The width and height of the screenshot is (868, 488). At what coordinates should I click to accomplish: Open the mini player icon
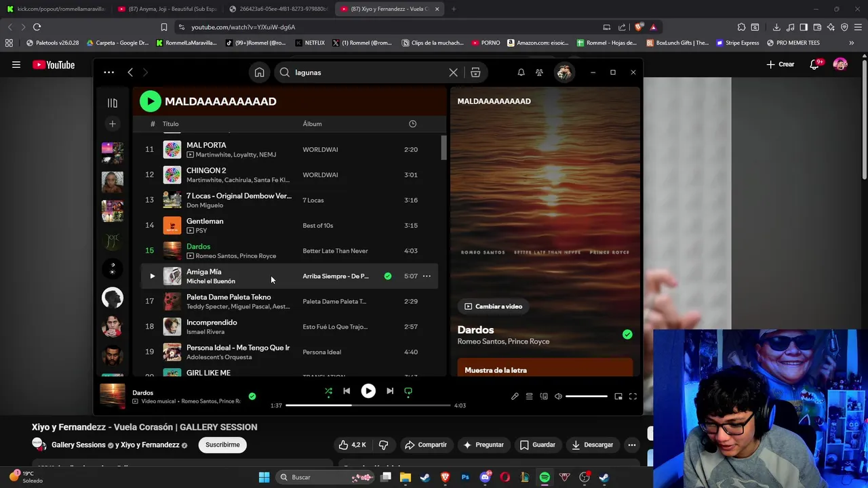[x=618, y=396]
